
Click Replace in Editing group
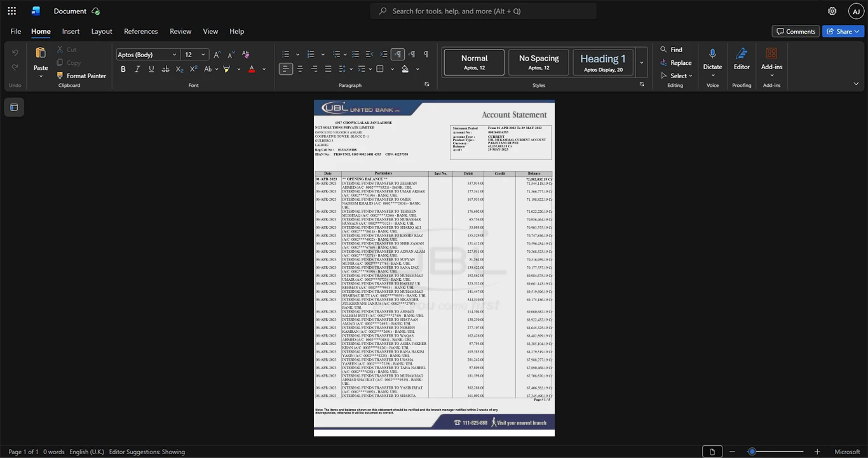676,63
